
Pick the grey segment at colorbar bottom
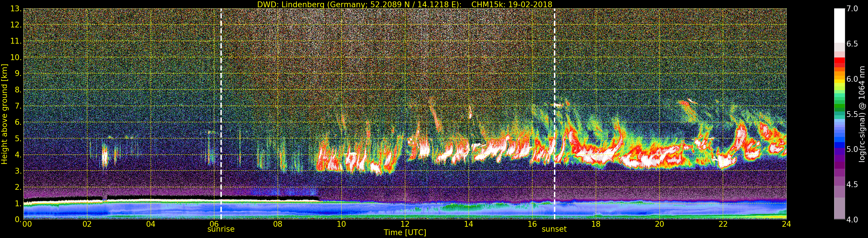[839, 209]
